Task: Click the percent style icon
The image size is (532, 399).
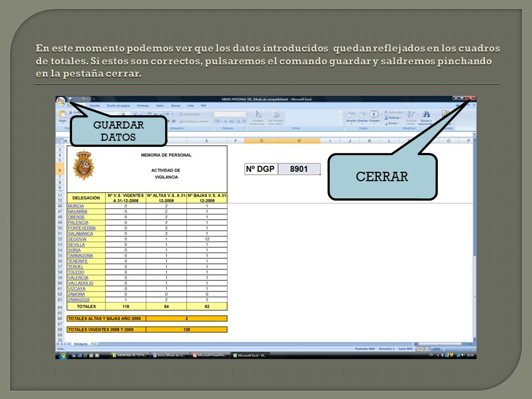Action: click(225, 121)
